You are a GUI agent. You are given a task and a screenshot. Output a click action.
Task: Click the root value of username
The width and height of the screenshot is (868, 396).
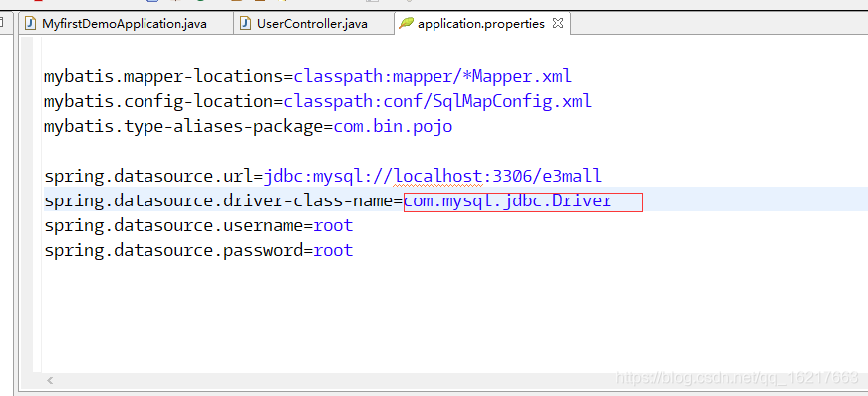pos(333,226)
